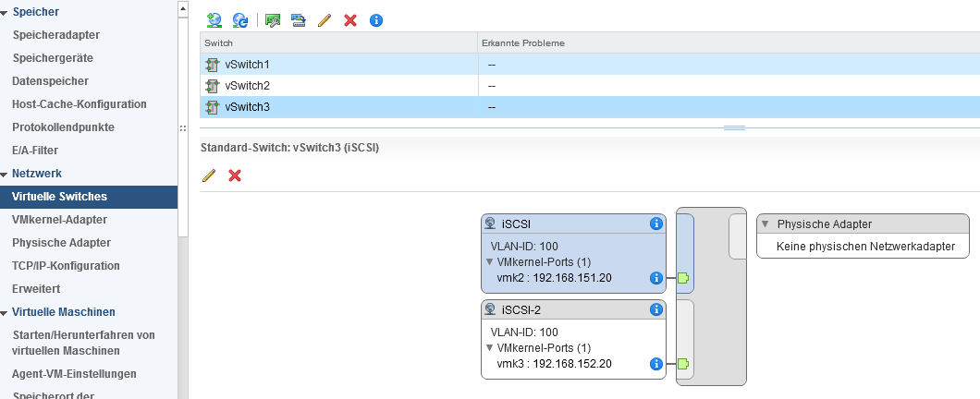Screen dimensions: 980x399
Task: Collapse the Physische Adapter section
Action: click(766, 224)
